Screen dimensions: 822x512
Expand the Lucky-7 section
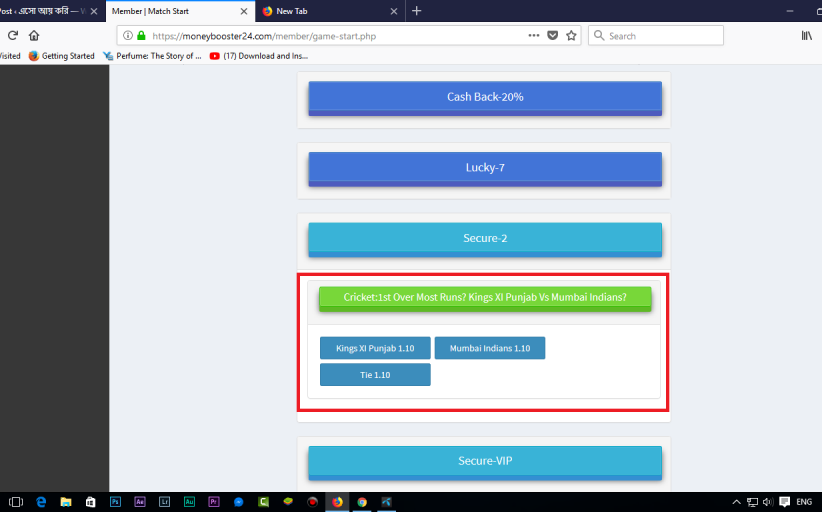click(x=485, y=168)
